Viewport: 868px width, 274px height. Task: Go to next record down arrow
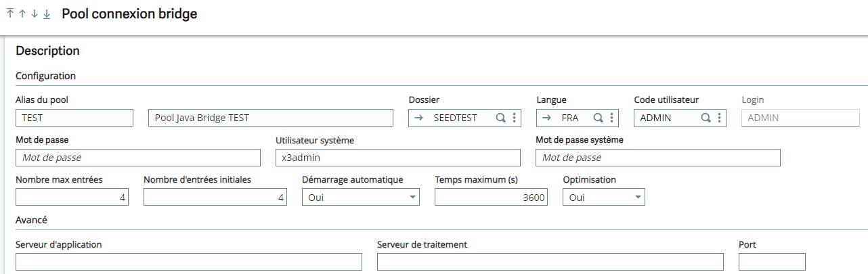pyautogui.click(x=35, y=14)
